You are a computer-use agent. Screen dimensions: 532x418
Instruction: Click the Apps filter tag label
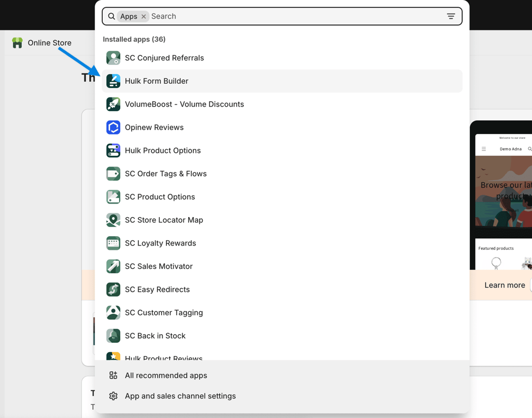click(128, 16)
